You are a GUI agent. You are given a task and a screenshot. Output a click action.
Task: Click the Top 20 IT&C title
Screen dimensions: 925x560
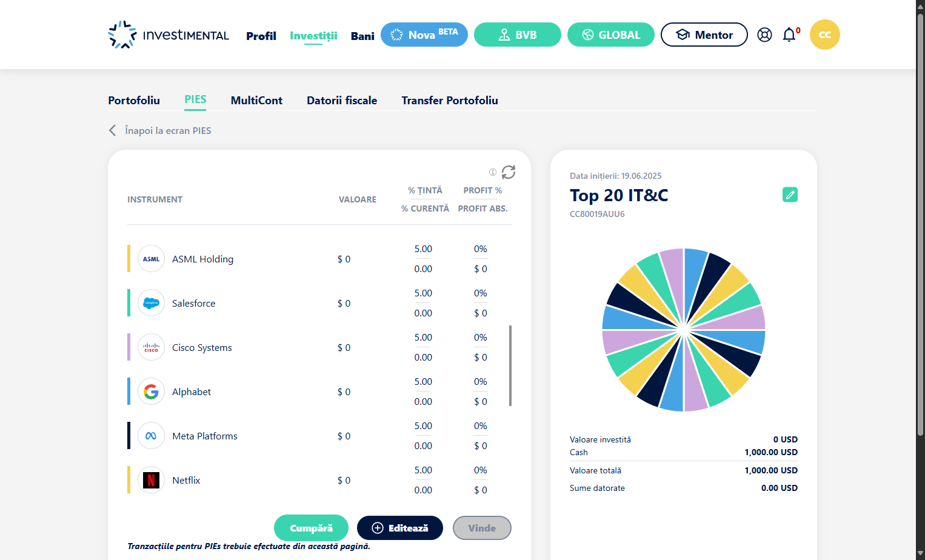(x=619, y=195)
